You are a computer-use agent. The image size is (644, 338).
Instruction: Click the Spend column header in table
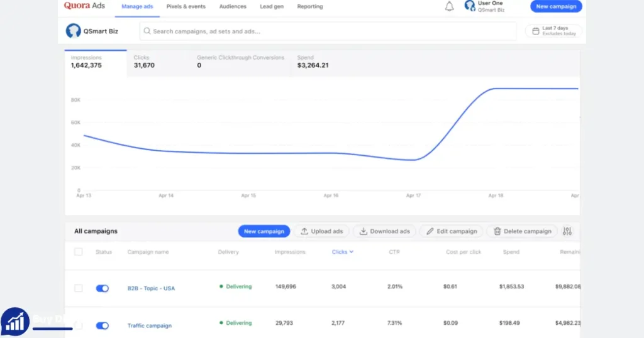(511, 252)
